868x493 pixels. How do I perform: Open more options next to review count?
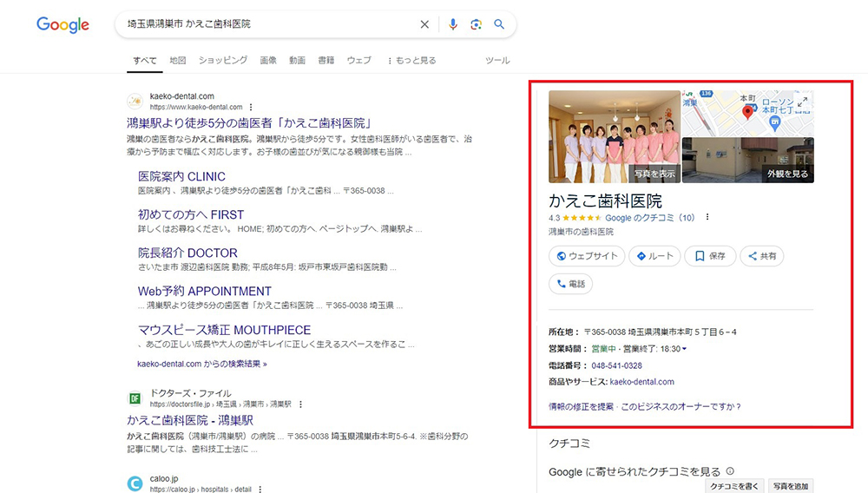click(x=707, y=217)
